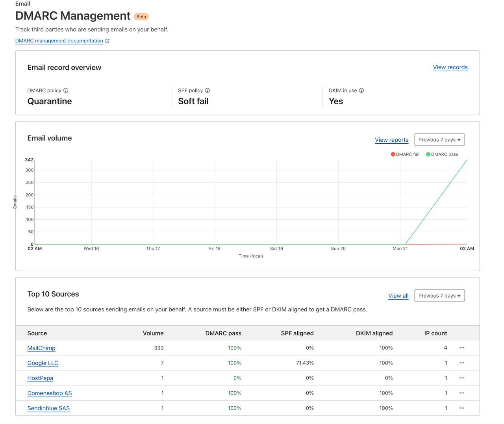Click the Yes DKIM in use value
504x424 pixels.
click(x=336, y=101)
